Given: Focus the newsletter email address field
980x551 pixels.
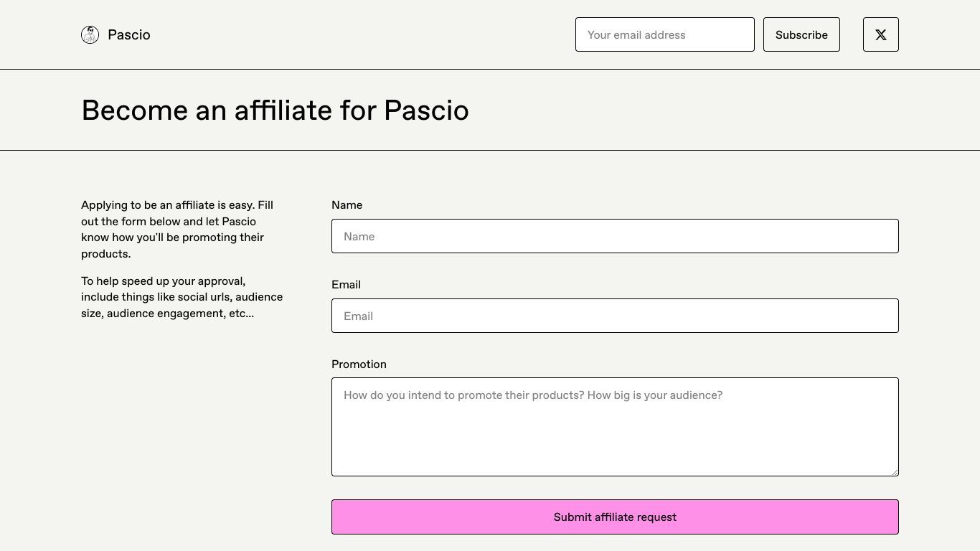Looking at the screenshot, I should [x=664, y=34].
